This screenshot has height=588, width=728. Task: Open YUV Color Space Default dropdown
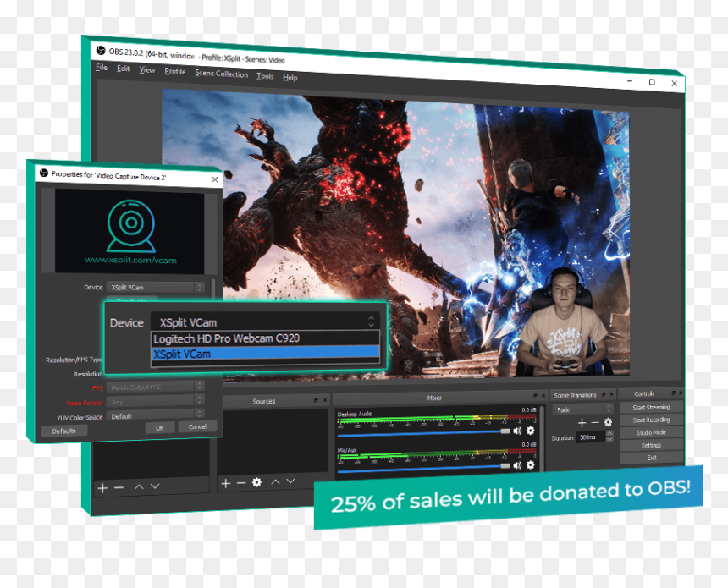click(x=156, y=415)
